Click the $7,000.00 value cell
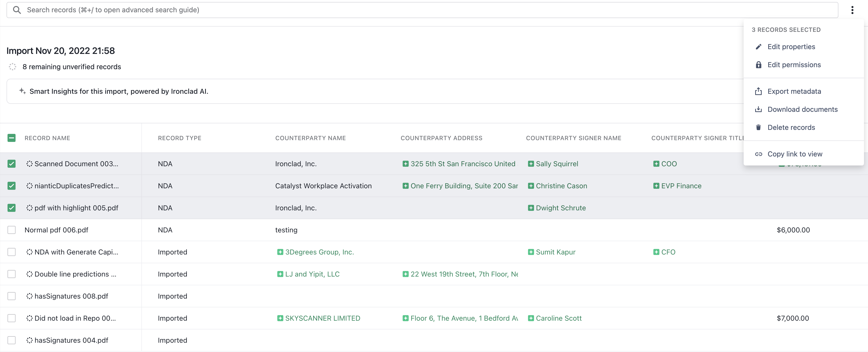 coord(793,318)
